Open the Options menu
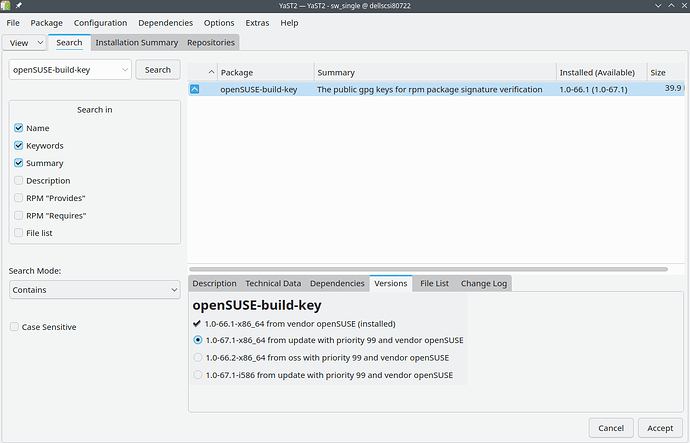The width and height of the screenshot is (690, 443). [219, 23]
